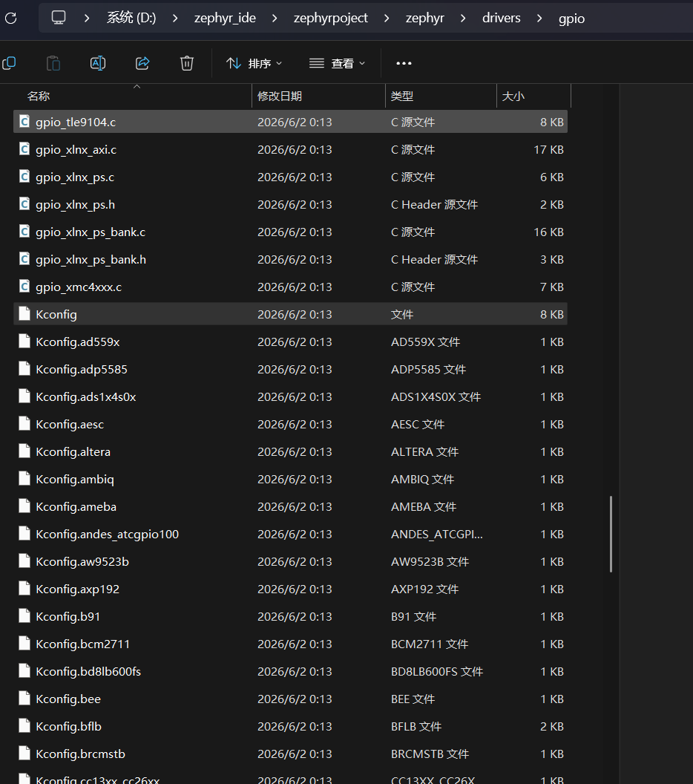
Task: Expand the chevron after zephyr_ide breadcrumb
Action: point(275,19)
